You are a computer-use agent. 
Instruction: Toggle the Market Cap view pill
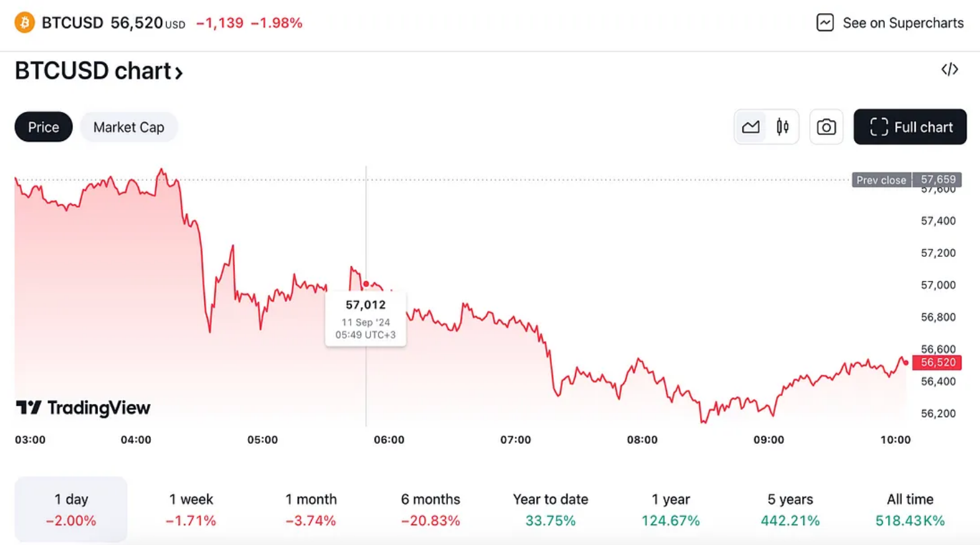pos(128,127)
